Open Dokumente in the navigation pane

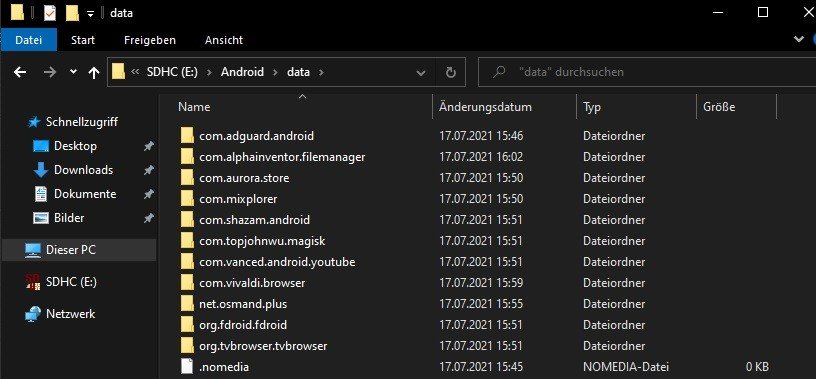pos(85,194)
